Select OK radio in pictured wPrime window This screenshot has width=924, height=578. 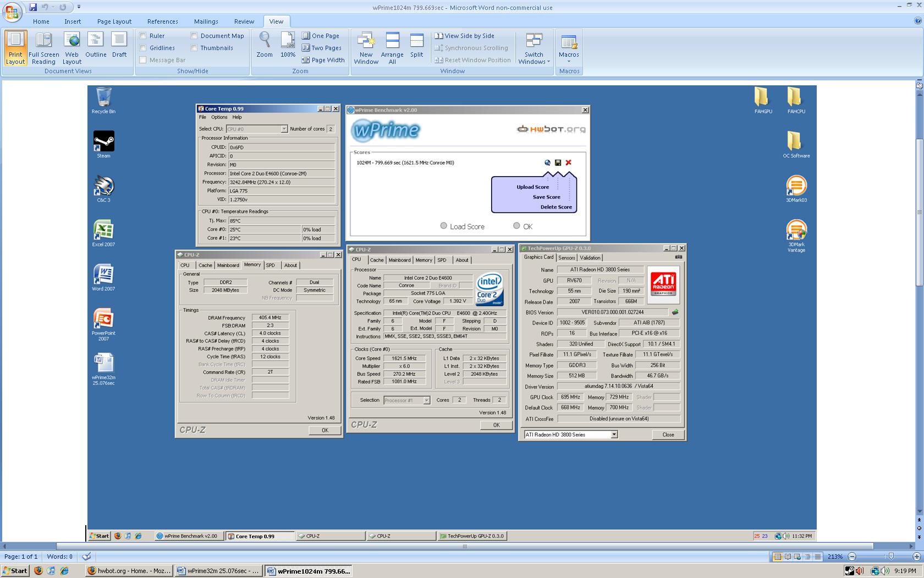516,226
